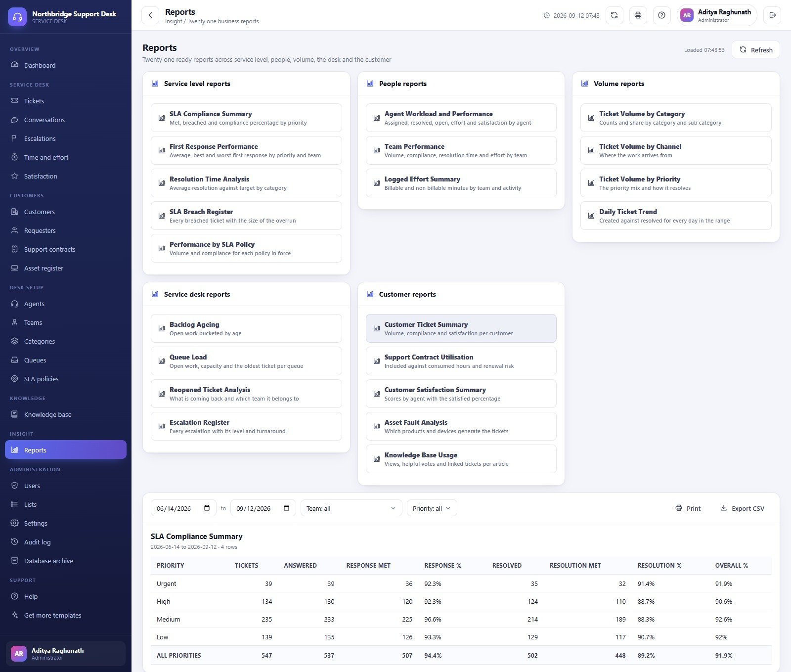Open the First Response Performance report
Screen dimensions: 791x672
tap(246, 150)
